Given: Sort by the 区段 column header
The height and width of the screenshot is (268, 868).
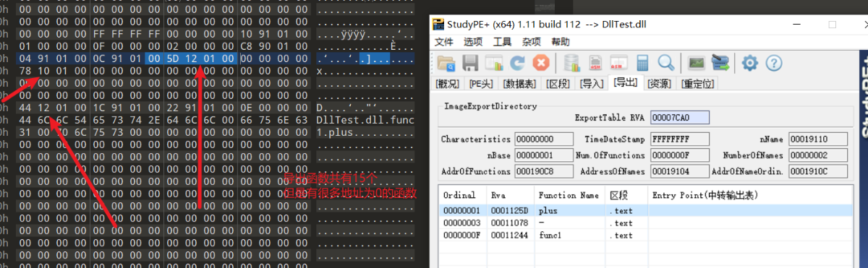Looking at the screenshot, I should (x=626, y=195).
